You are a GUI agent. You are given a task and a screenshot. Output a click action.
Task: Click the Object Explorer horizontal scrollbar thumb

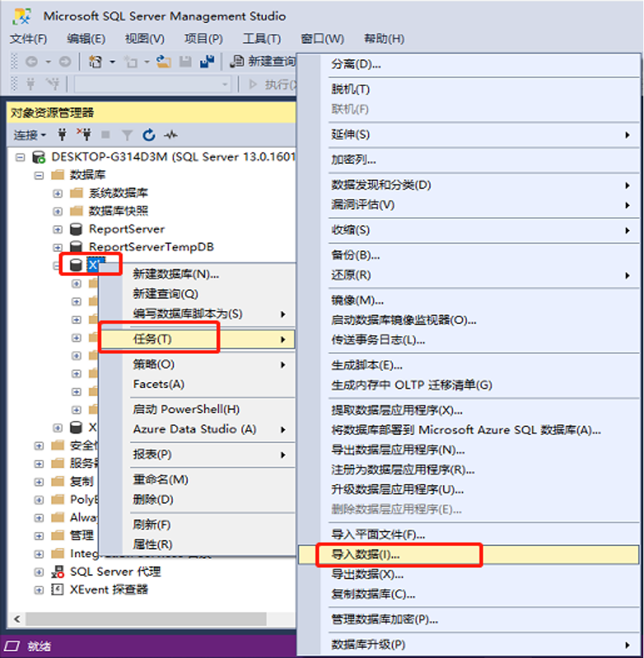click(146, 619)
